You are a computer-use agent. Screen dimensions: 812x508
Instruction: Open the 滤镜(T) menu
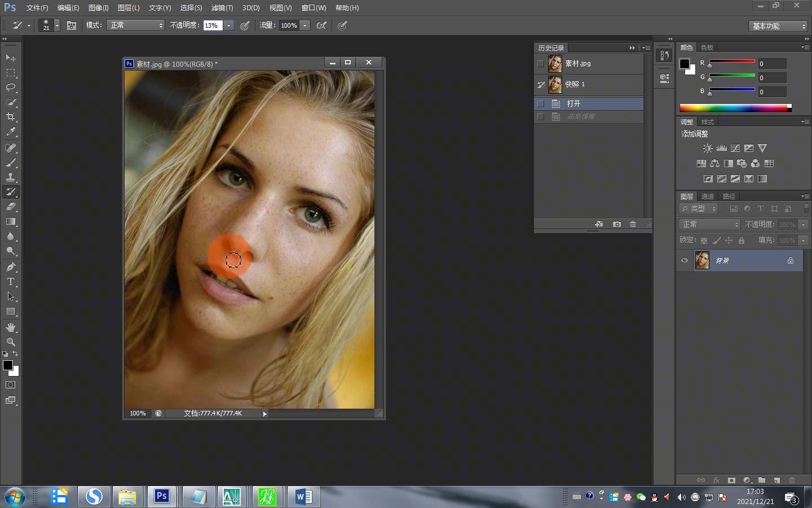pyautogui.click(x=222, y=8)
